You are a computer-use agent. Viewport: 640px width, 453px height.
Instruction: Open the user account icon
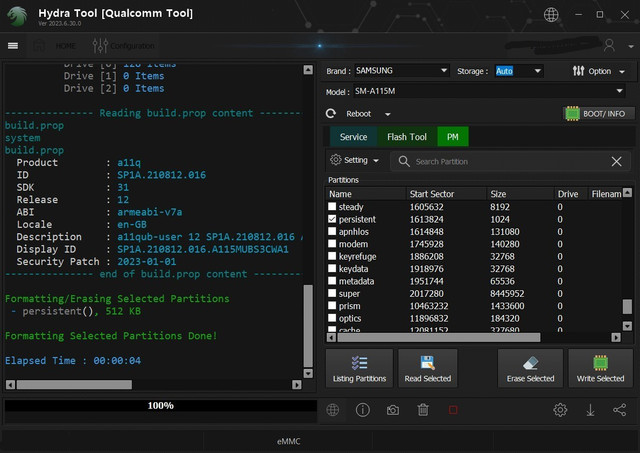[609, 45]
